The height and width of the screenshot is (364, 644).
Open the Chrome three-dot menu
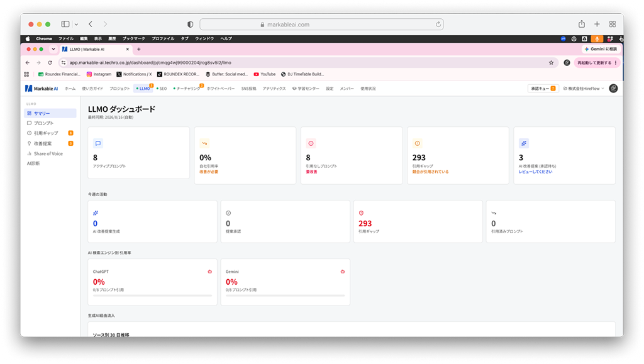pyautogui.click(x=616, y=63)
